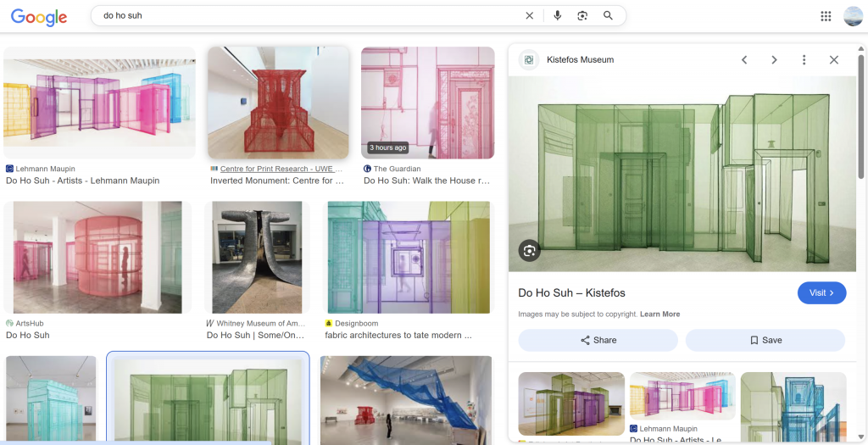
Task: Click the preview panel vertical scrollbar
Action: (x=861, y=116)
